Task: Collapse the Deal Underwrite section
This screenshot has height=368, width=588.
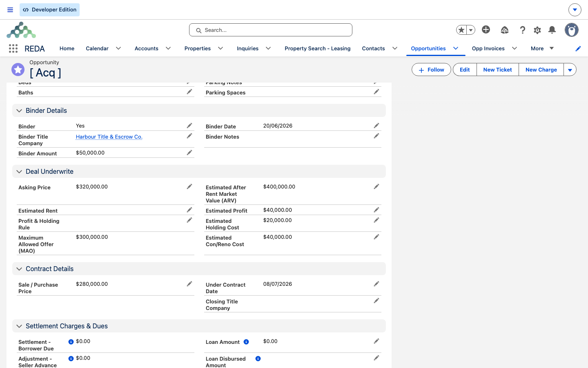Action: coord(19,172)
